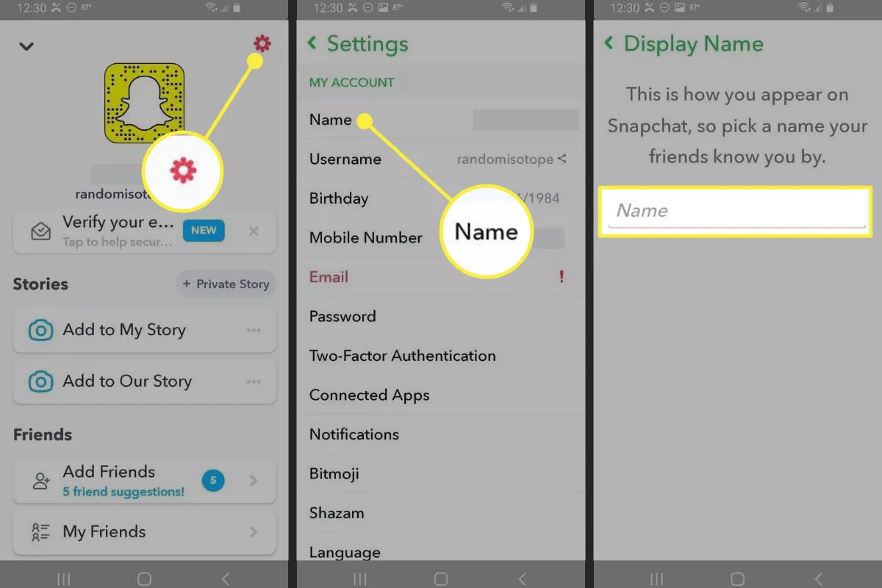Tap the randomisotope value in Username row
882x588 pixels.
505,159
